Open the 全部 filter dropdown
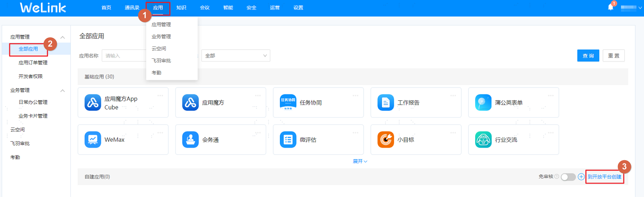 click(236, 56)
